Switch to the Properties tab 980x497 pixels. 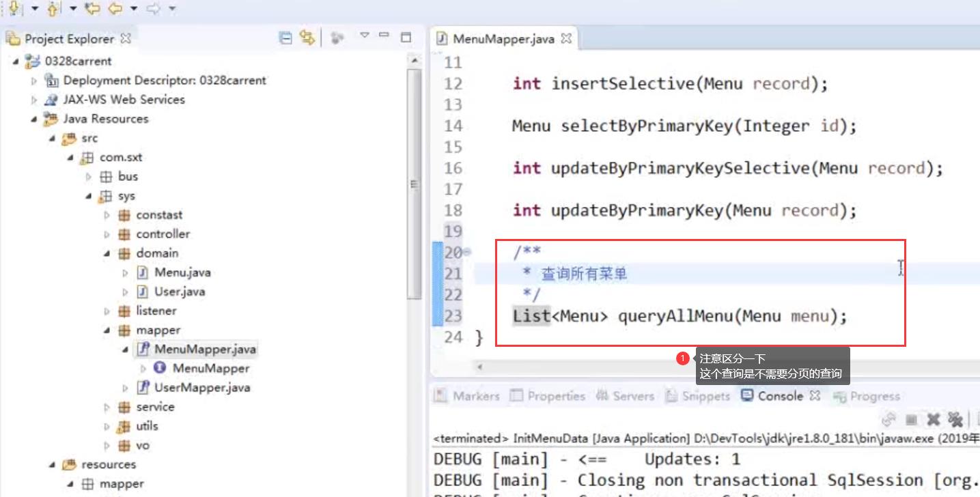548,396
